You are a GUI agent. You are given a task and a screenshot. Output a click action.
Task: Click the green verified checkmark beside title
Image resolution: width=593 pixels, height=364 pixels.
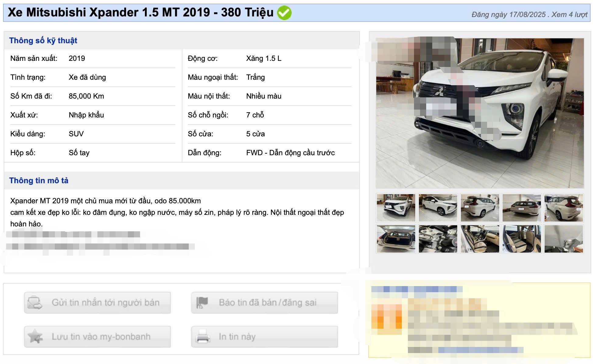[284, 13]
